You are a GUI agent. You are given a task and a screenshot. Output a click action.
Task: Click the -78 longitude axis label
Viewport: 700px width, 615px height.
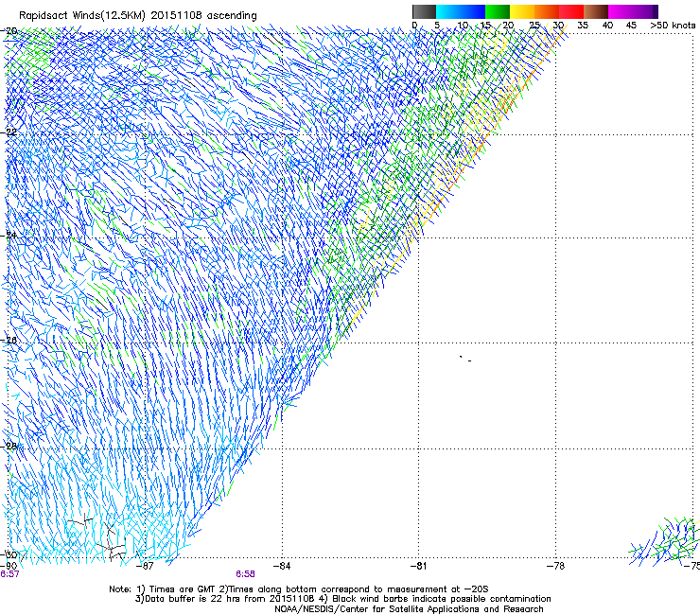coord(555,566)
